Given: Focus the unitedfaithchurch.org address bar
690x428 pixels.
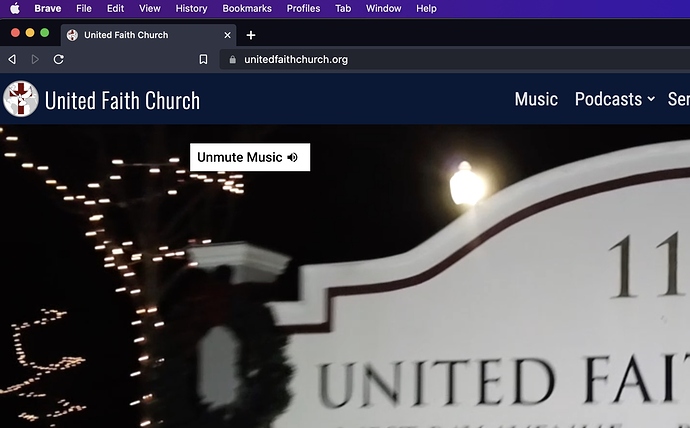Looking at the screenshot, I should click(455, 59).
